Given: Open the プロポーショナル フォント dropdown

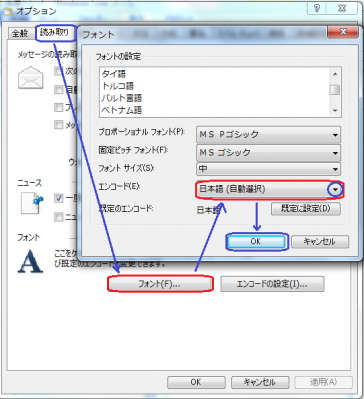Looking at the screenshot, I should click(x=269, y=134).
